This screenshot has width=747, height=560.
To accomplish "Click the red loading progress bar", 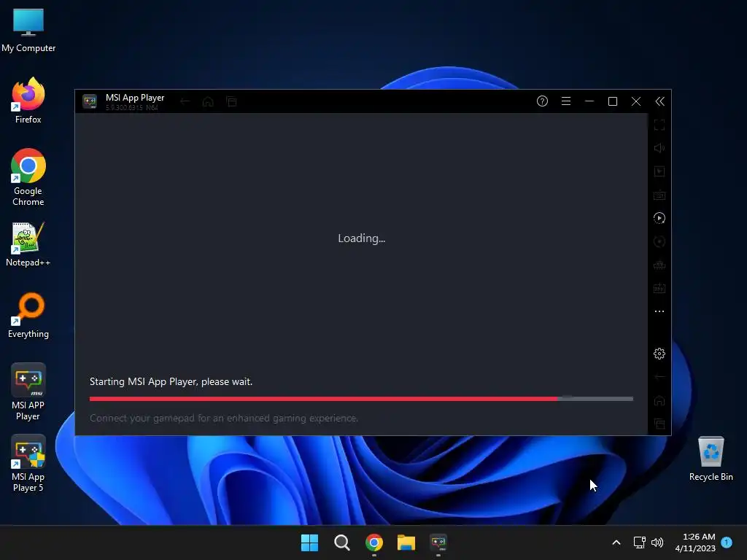I will click(361, 399).
